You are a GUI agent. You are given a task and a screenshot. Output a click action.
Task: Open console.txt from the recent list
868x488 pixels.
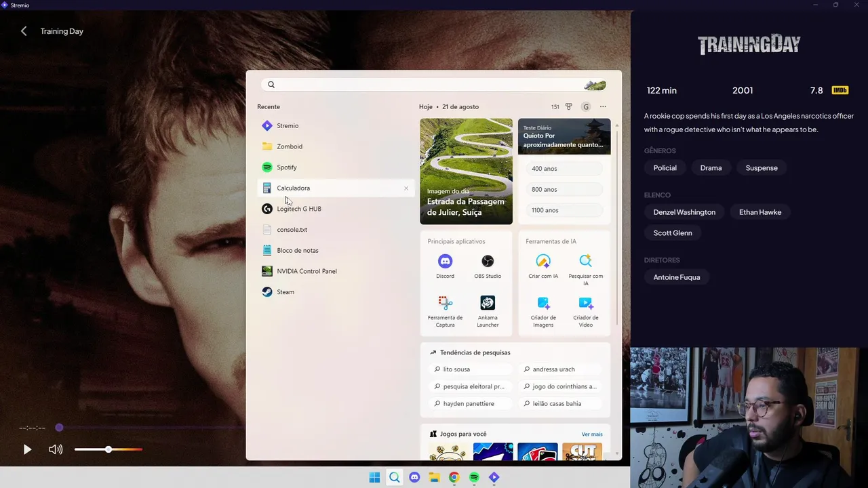[336, 230]
